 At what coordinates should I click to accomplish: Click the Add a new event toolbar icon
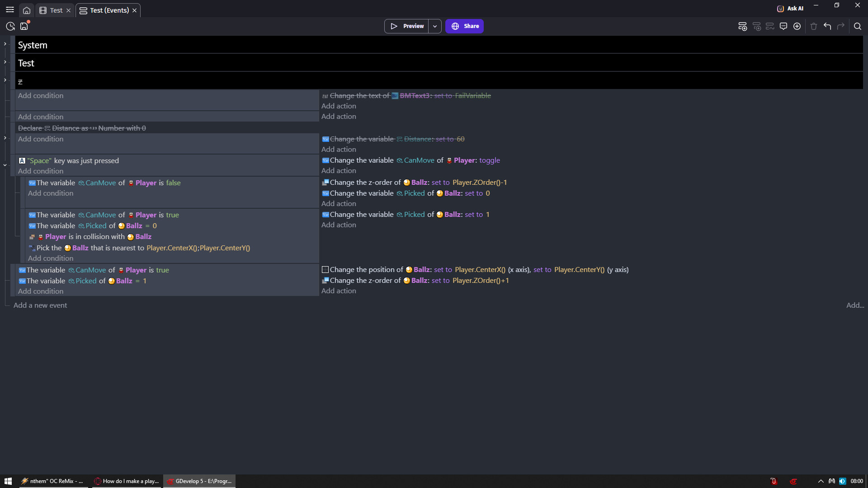[742, 26]
